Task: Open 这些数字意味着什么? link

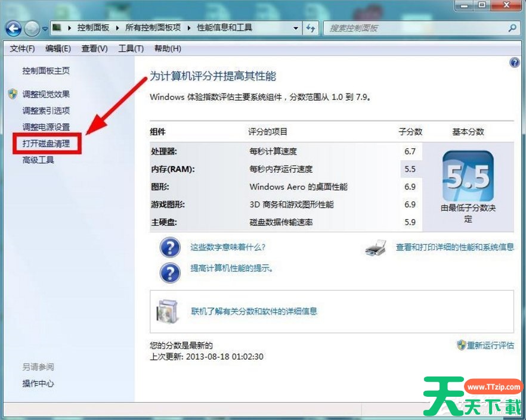Action: pyautogui.click(x=228, y=247)
